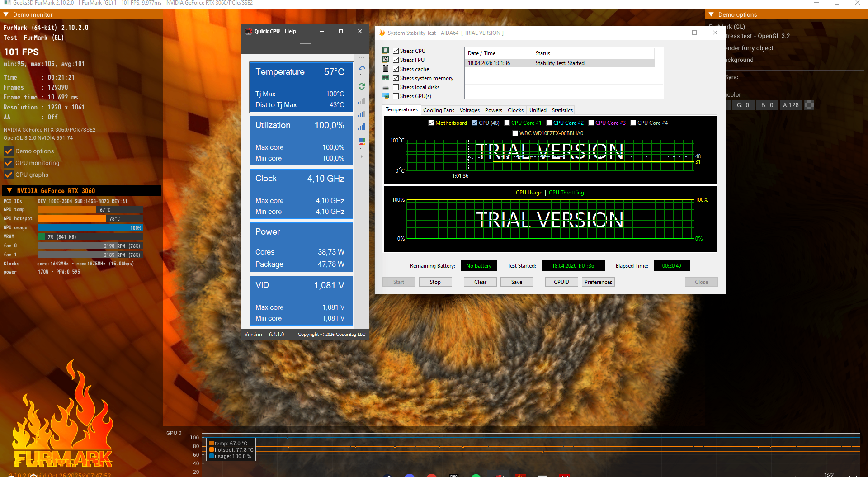
Task: Collapse the NVIDIA GeForce RTX 3060 section
Action: 9,191
